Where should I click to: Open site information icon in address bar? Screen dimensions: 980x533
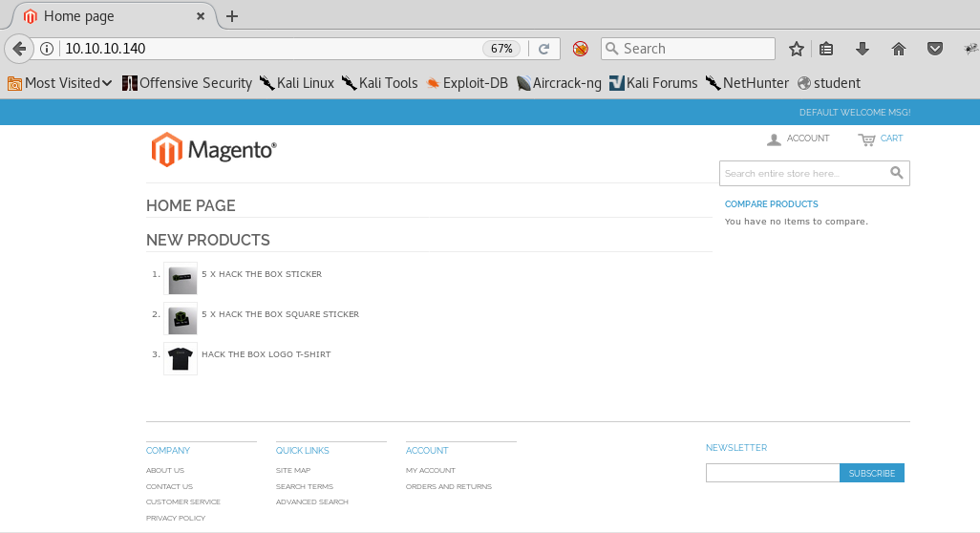47,49
